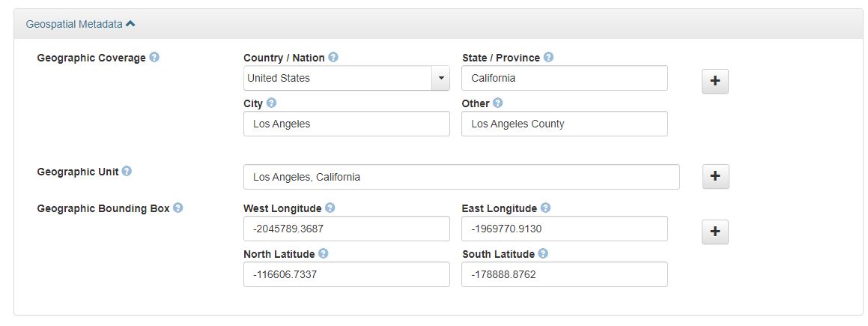Add another Geographic Coverage entry

pyautogui.click(x=715, y=81)
